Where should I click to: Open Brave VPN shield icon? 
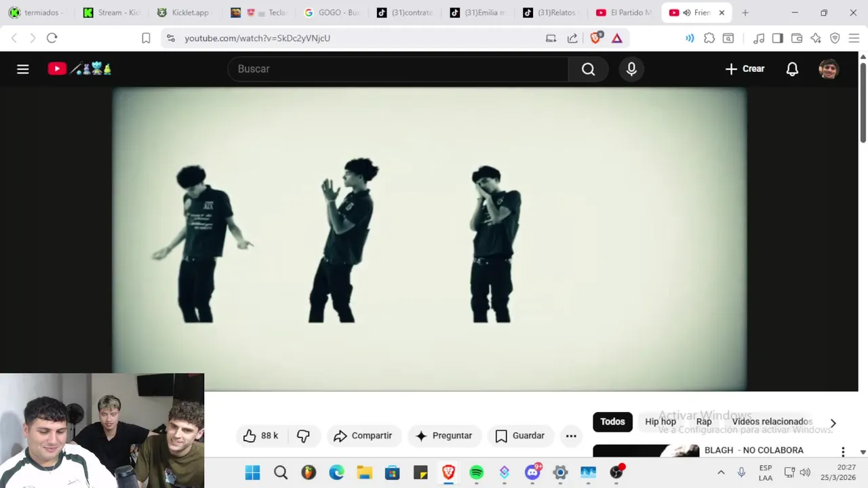pos(835,38)
